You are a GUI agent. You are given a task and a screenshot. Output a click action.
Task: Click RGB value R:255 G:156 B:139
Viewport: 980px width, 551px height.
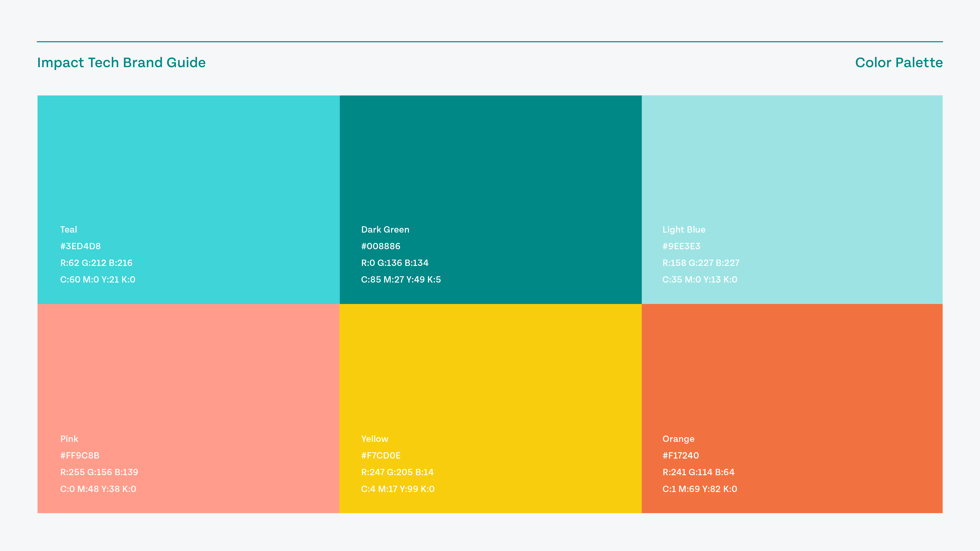[x=99, y=473]
